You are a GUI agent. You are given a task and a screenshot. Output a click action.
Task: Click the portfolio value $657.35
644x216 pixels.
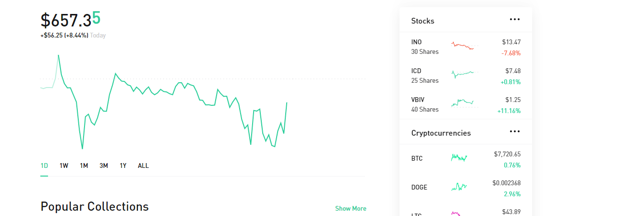(71, 20)
